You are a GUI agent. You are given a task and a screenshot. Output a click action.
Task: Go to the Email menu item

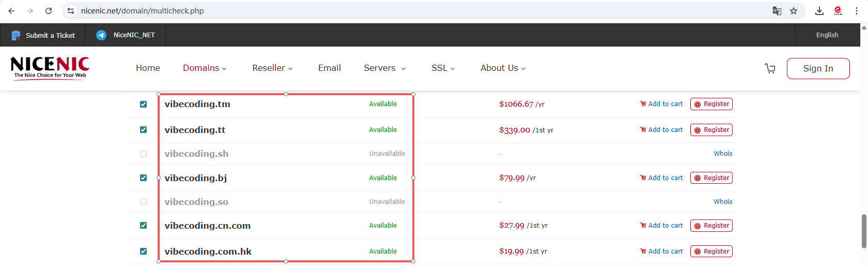pyautogui.click(x=329, y=68)
